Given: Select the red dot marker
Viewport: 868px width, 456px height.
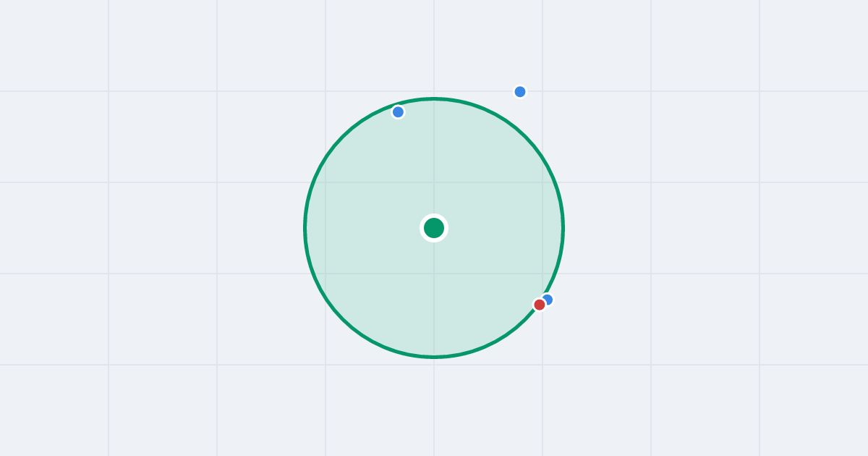Looking at the screenshot, I should coord(540,305).
